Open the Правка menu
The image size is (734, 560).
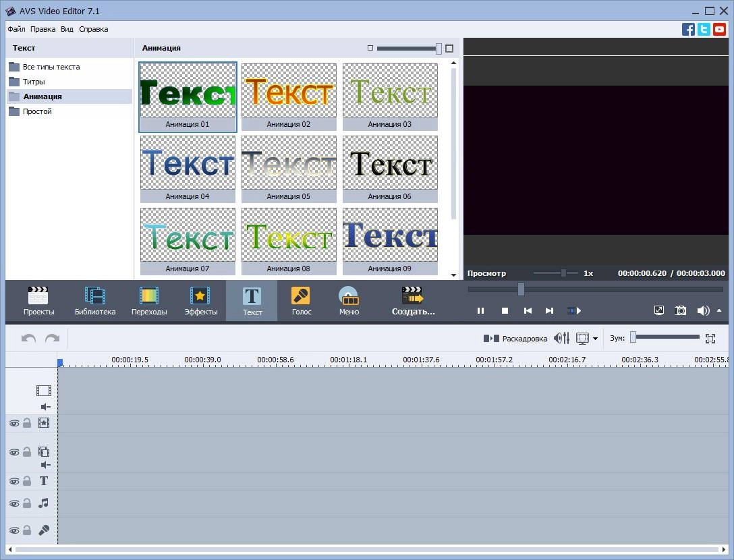(x=43, y=29)
